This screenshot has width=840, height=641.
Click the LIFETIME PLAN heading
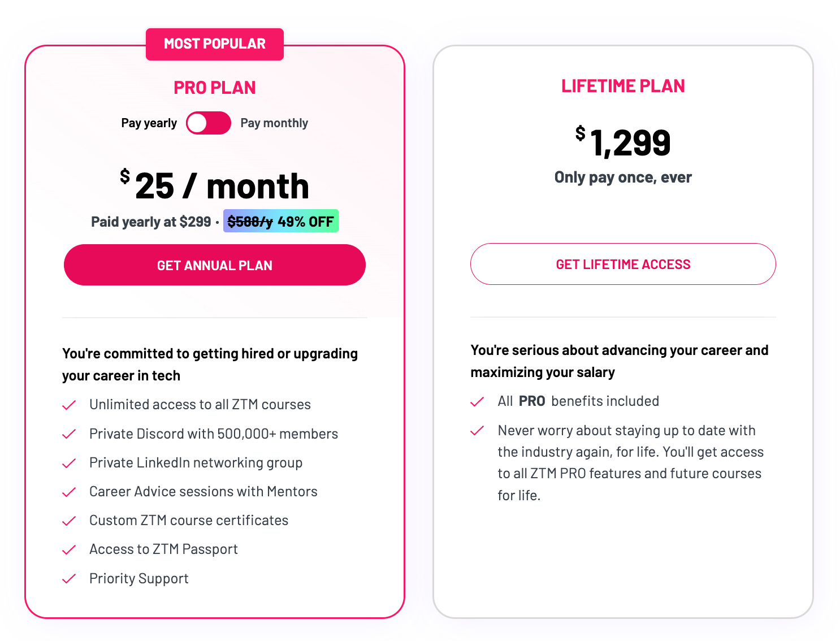coord(623,86)
